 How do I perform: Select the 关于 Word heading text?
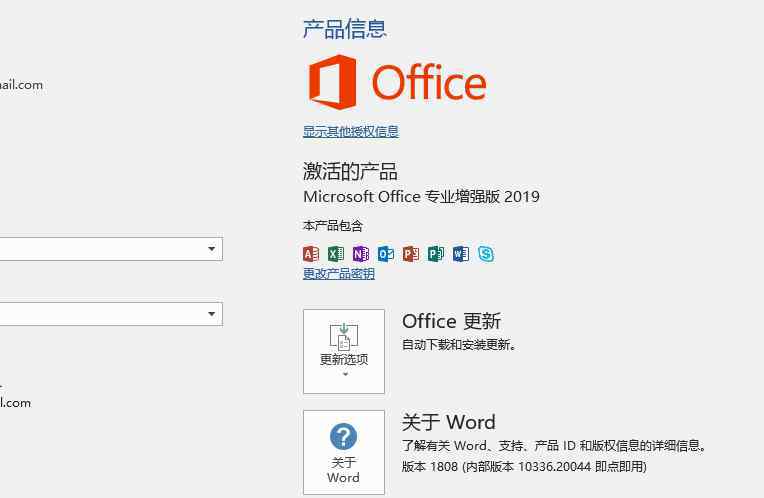tap(449, 422)
